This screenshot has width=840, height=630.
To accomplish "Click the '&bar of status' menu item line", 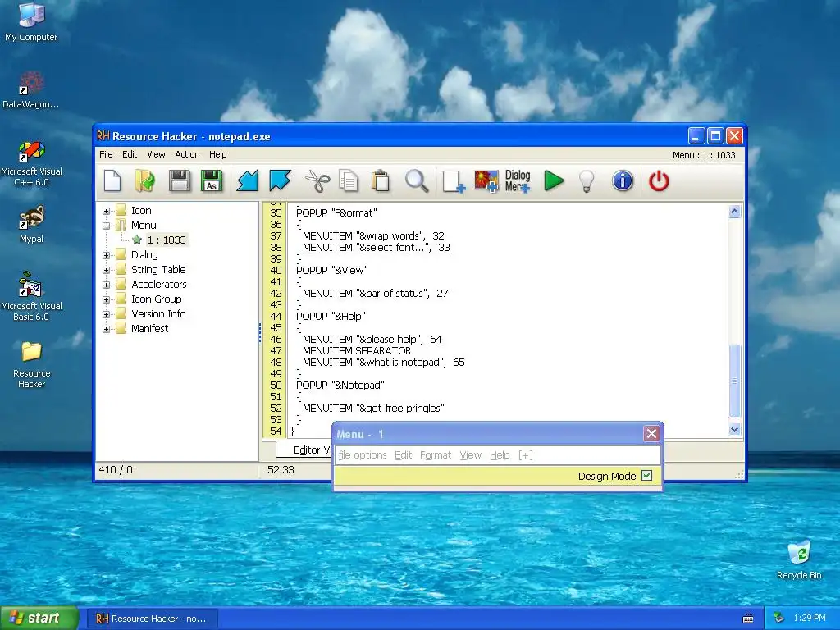I will coord(375,293).
